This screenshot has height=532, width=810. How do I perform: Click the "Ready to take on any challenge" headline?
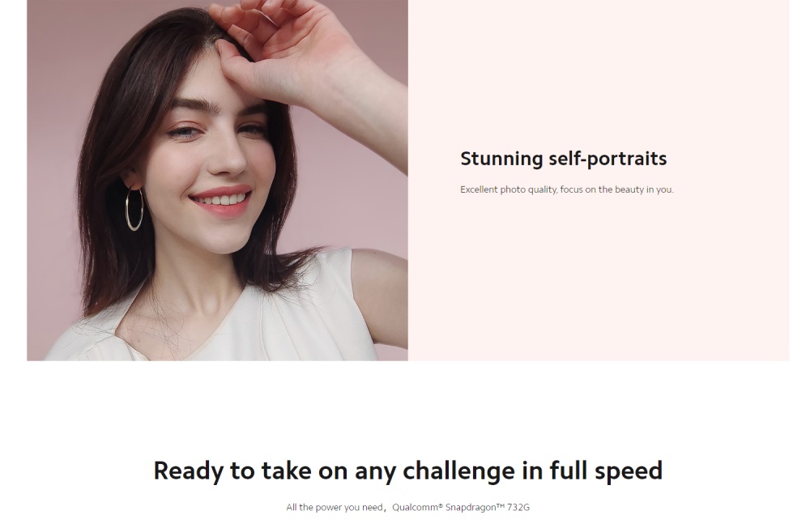[407, 471]
